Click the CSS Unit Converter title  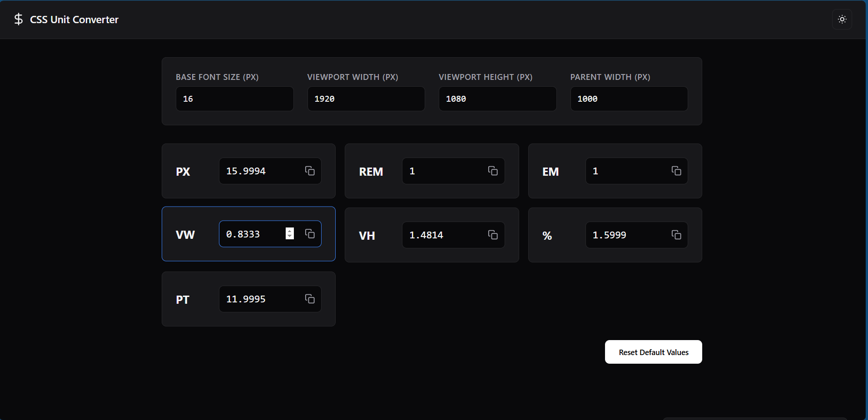(74, 20)
